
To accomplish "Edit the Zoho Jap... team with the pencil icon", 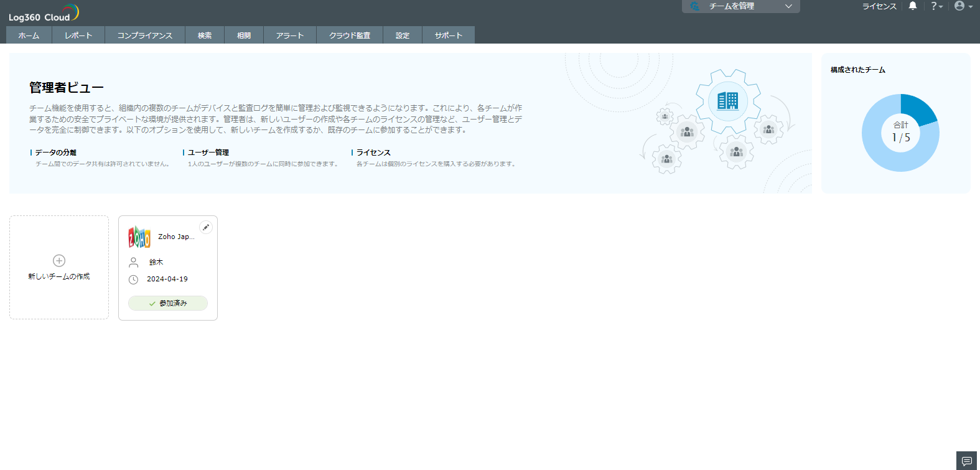I will (206, 227).
